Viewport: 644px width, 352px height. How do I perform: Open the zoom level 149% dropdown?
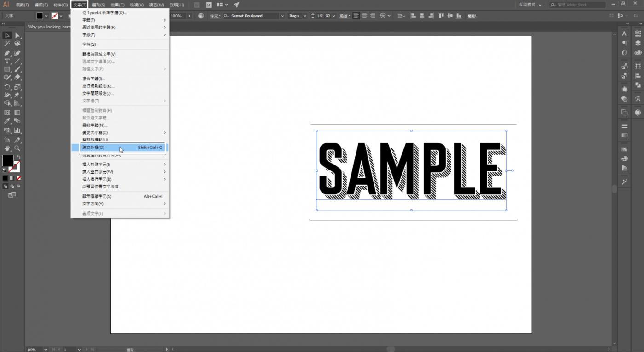coord(46,349)
